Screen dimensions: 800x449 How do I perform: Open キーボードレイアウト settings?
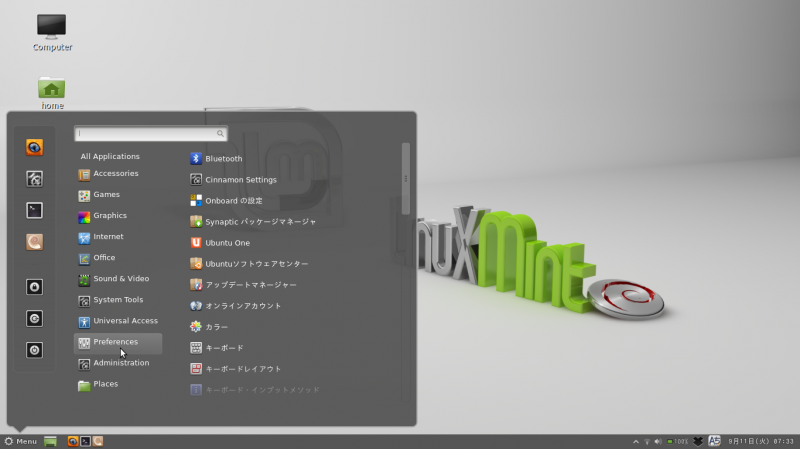(236, 369)
